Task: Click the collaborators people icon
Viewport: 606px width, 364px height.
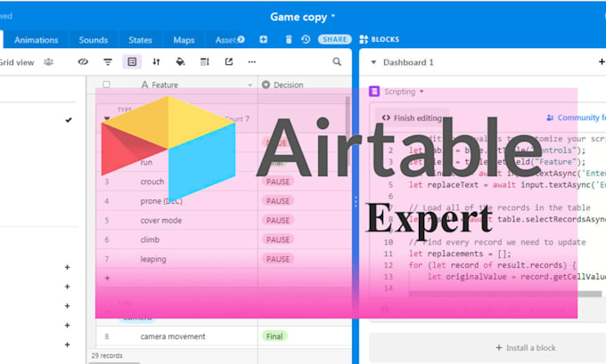Action: (x=48, y=61)
